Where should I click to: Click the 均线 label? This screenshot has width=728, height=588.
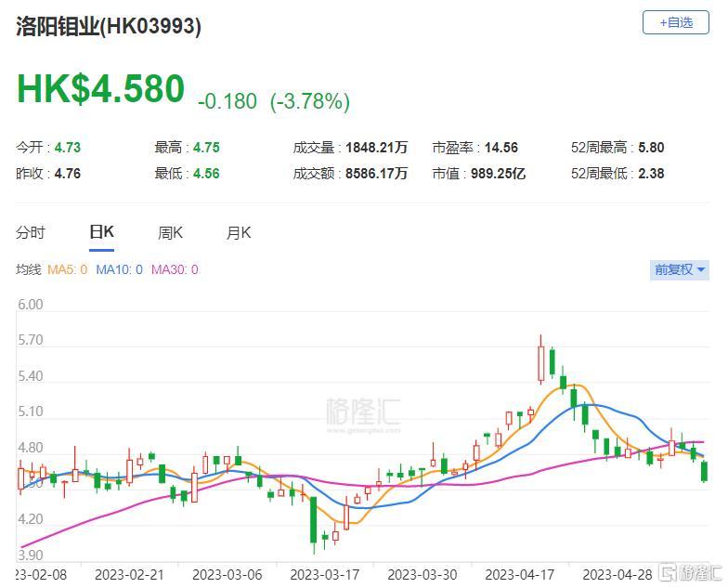pyautogui.click(x=28, y=269)
